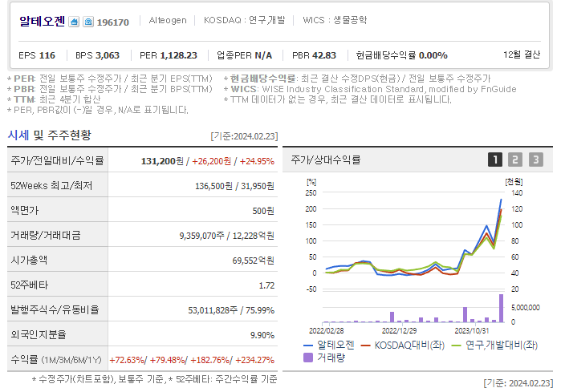Viewport: 561px width, 392px height.
Task: Click the purple 거래량 legend swatch
Action: [x=308, y=358]
